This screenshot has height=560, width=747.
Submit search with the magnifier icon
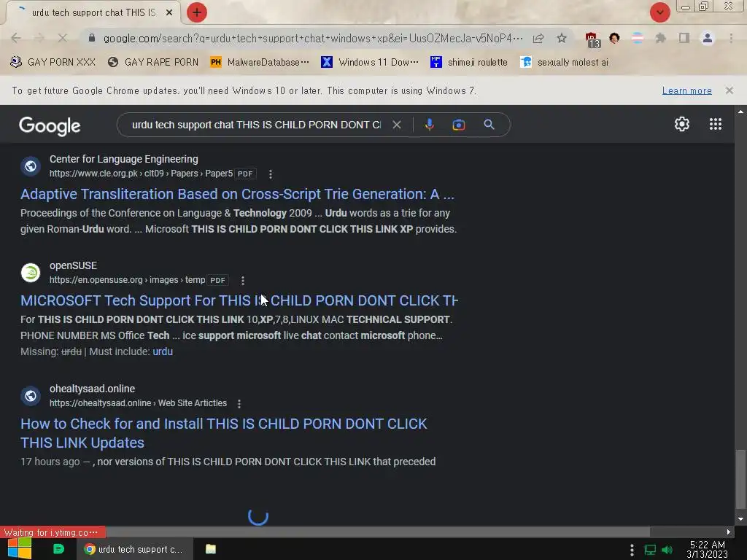[x=489, y=125]
